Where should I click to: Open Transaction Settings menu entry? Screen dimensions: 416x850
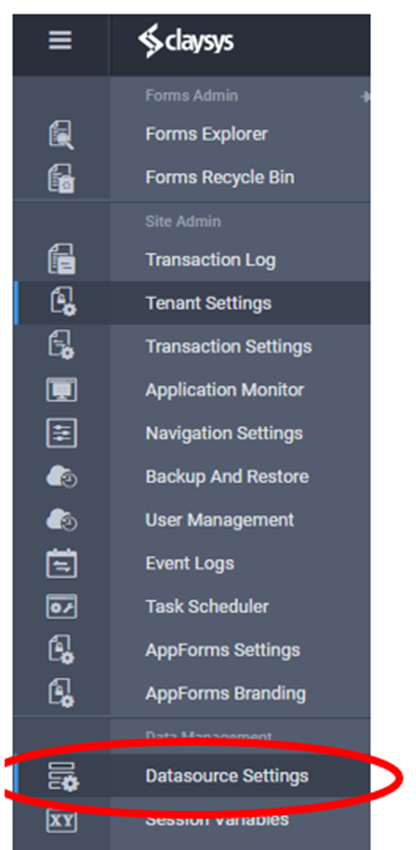click(x=228, y=346)
